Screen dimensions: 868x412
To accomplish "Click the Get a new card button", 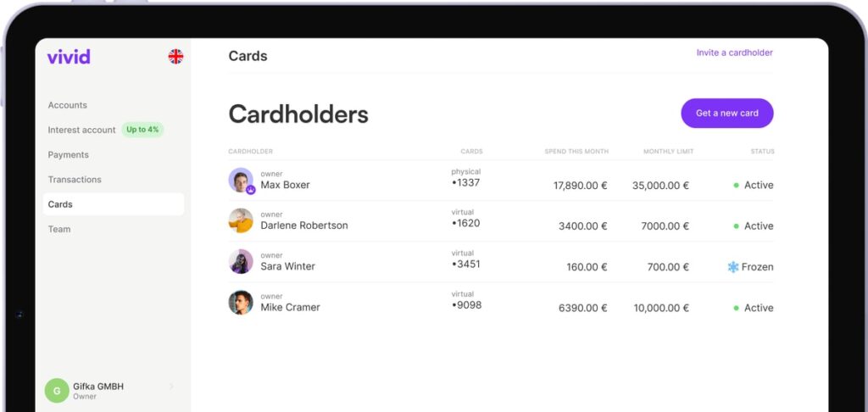I will pos(726,113).
